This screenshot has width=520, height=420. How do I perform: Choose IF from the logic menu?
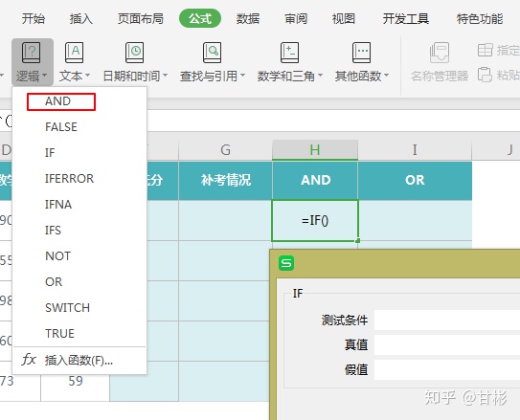(x=79, y=153)
